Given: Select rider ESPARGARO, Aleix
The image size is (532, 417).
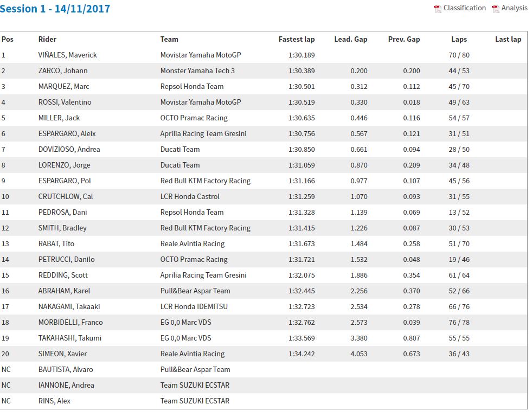Looking at the screenshot, I should (67, 134).
